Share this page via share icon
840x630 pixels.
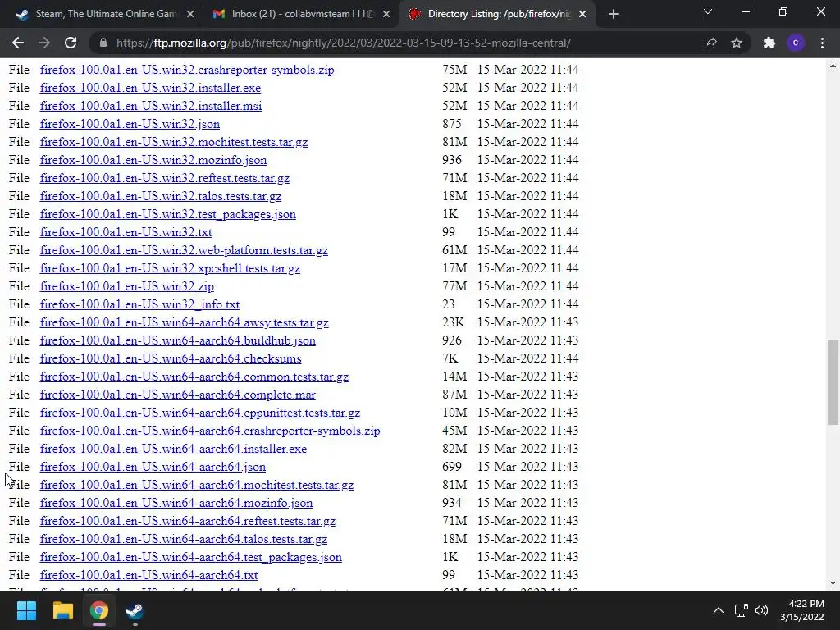pyautogui.click(x=710, y=43)
